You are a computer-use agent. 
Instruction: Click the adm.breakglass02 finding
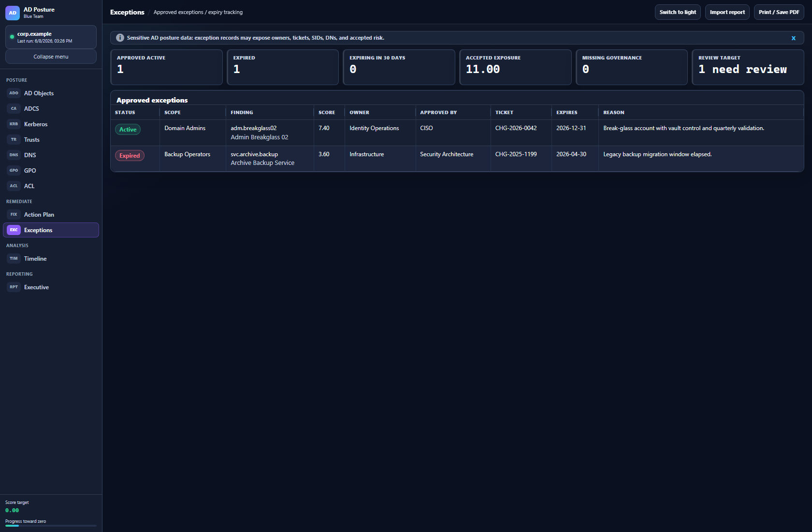(254, 128)
